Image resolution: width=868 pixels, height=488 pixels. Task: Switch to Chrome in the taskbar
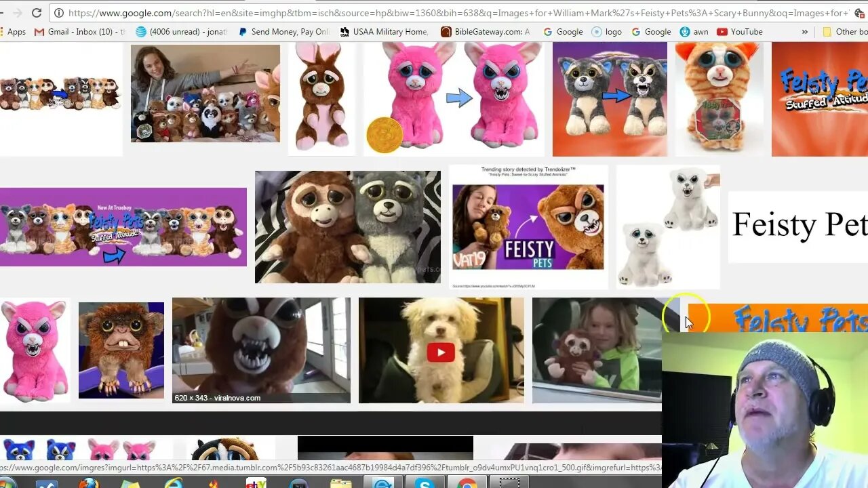click(x=467, y=483)
